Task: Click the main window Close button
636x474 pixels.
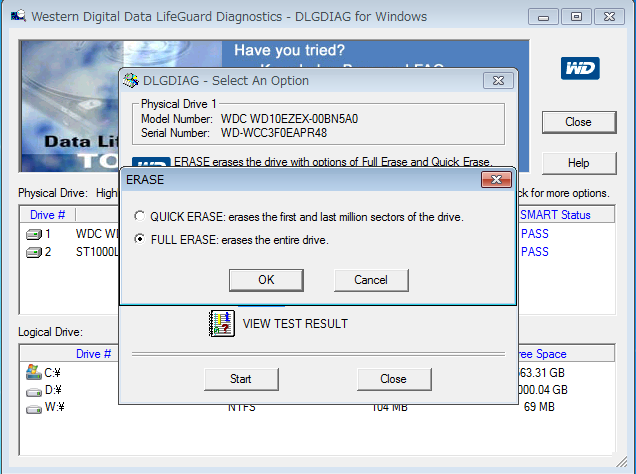Action: 579,122
